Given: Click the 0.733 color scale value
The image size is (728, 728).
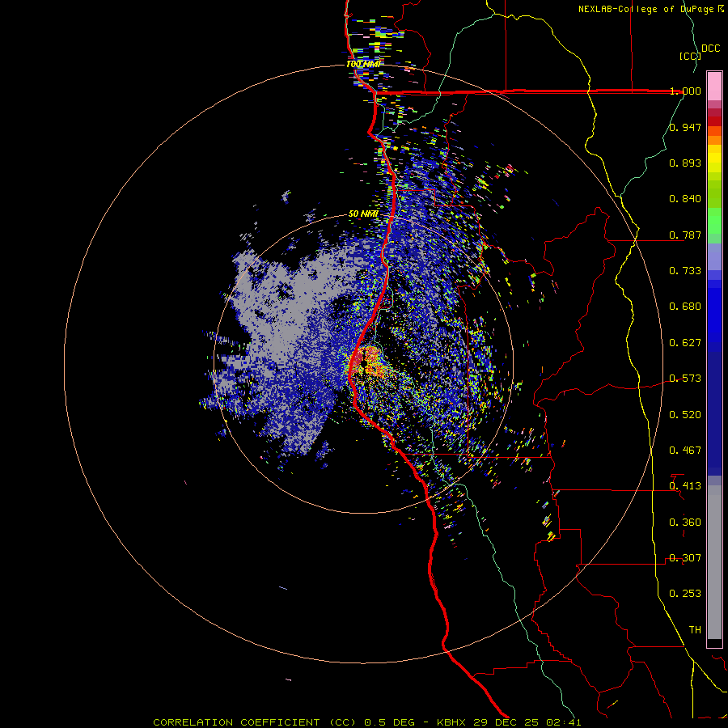Looking at the screenshot, I should pos(685,271).
